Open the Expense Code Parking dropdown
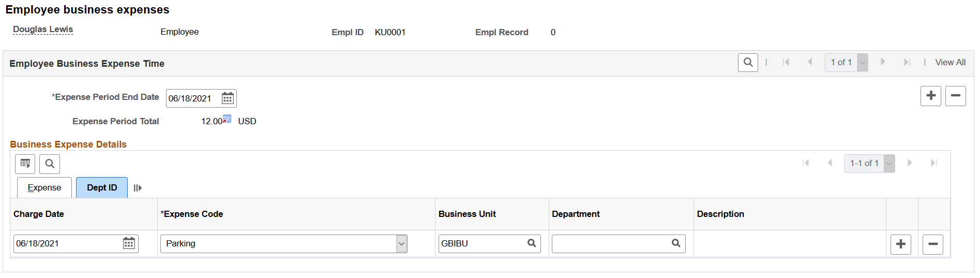 284,244
